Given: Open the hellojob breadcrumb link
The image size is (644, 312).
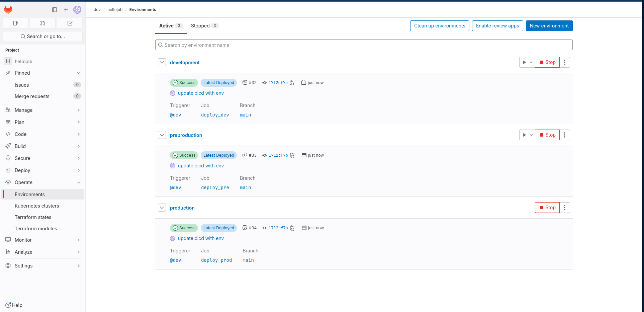Looking at the screenshot, I should (x=115, y=10).
